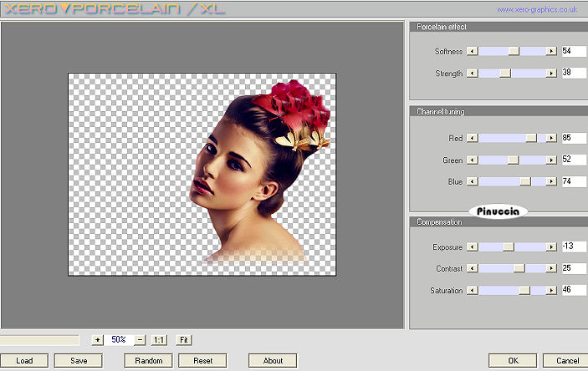The height and width of the screenshot is (371, 588).
Task: Click the Saturation slider thumb
Action: (524, 290)
